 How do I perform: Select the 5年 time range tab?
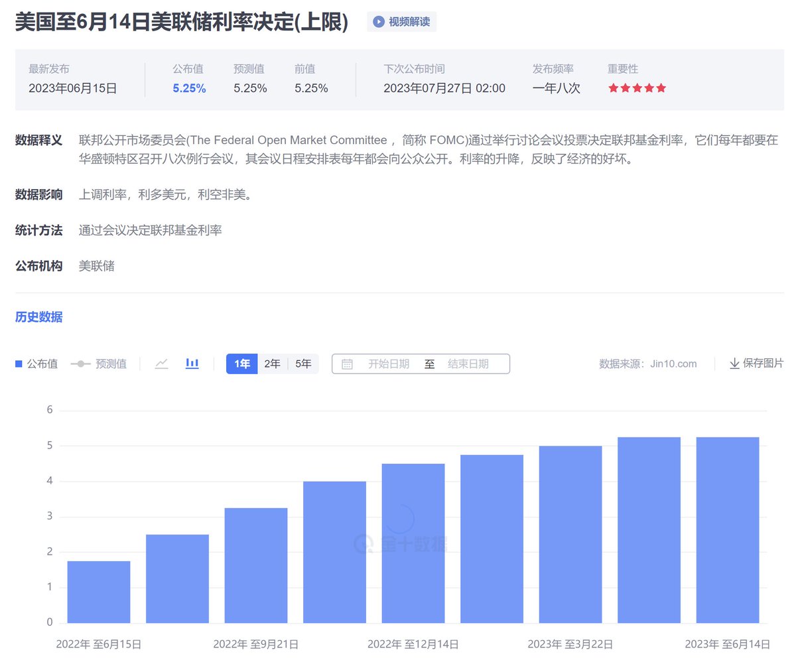(x=303, y=364)
